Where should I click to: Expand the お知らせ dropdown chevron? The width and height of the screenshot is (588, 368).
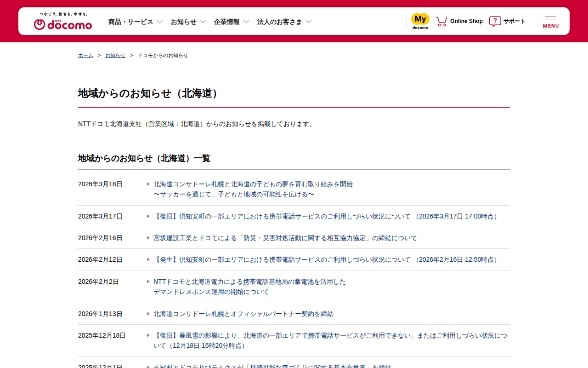tap(203, 22)
